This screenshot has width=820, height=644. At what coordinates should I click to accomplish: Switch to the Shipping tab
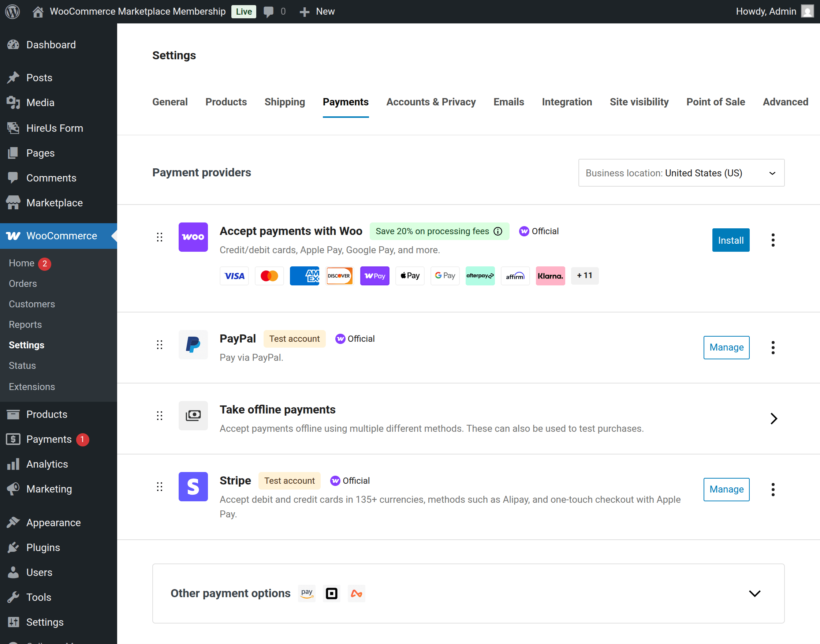(284, 102)
